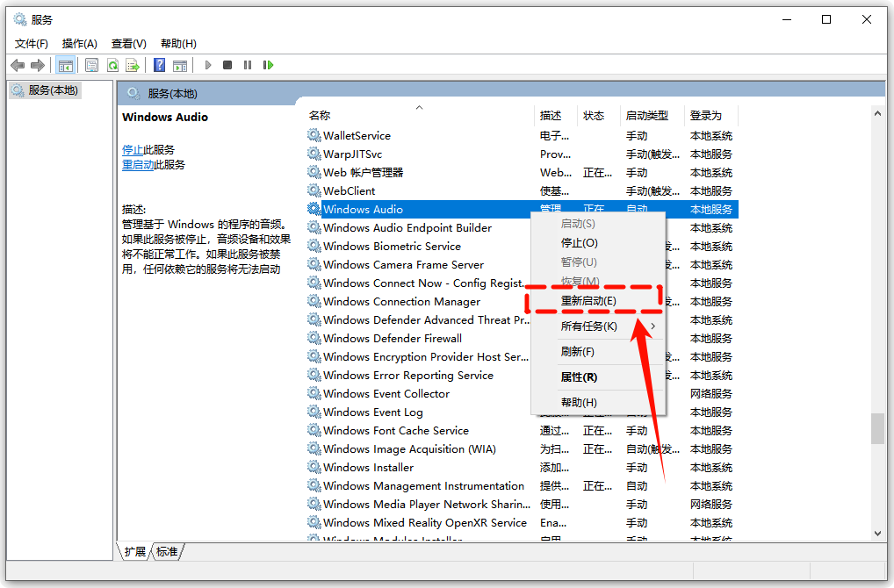Sort by the 描述 column header

coord(556,116)
